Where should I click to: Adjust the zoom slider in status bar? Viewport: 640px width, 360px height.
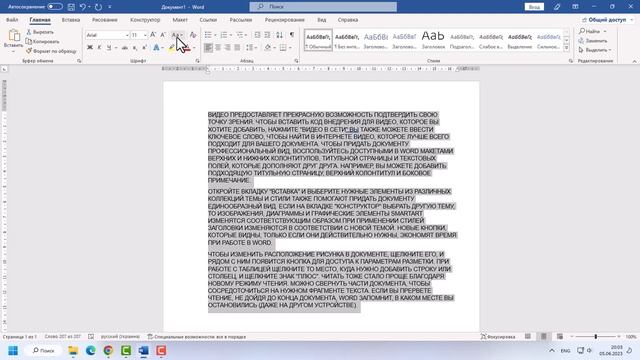[596, 337]
